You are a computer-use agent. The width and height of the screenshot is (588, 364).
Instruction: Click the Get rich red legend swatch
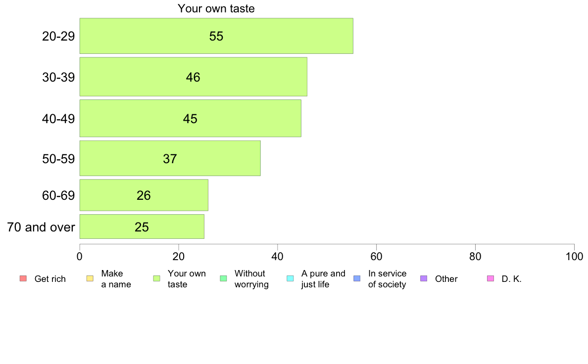click(23, 278)
